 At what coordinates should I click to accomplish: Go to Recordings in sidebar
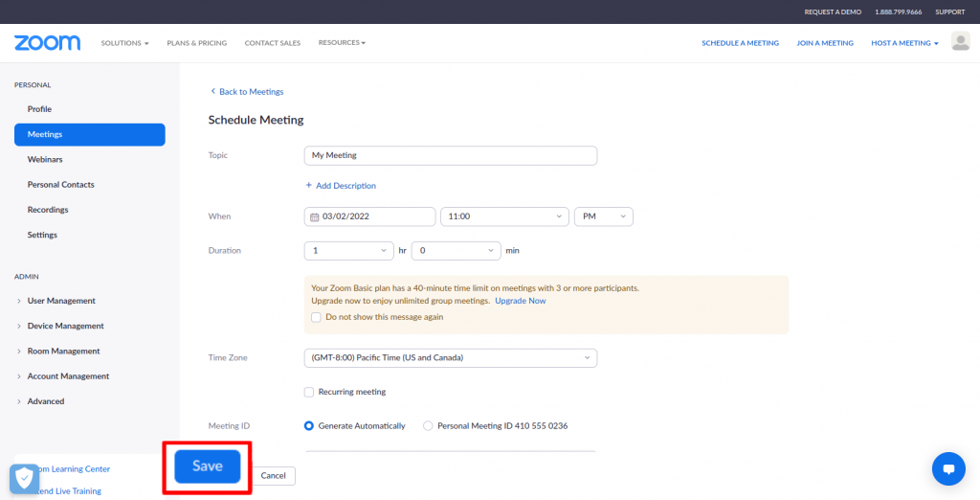tap(48, 210)
